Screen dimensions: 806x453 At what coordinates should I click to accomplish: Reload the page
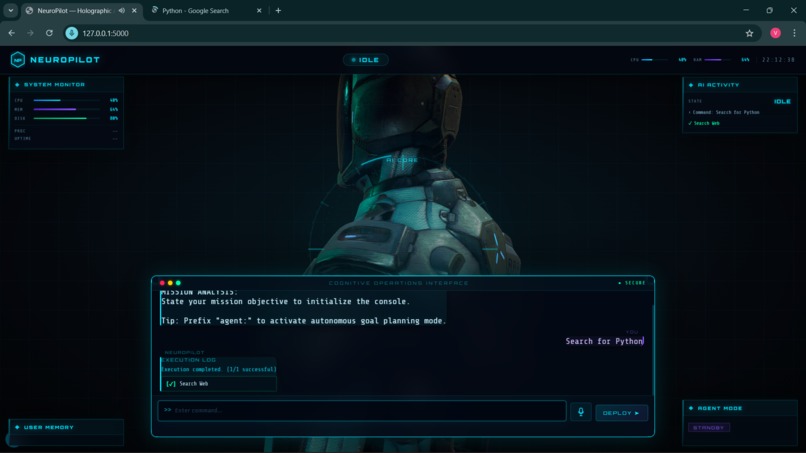click(49, 33)
